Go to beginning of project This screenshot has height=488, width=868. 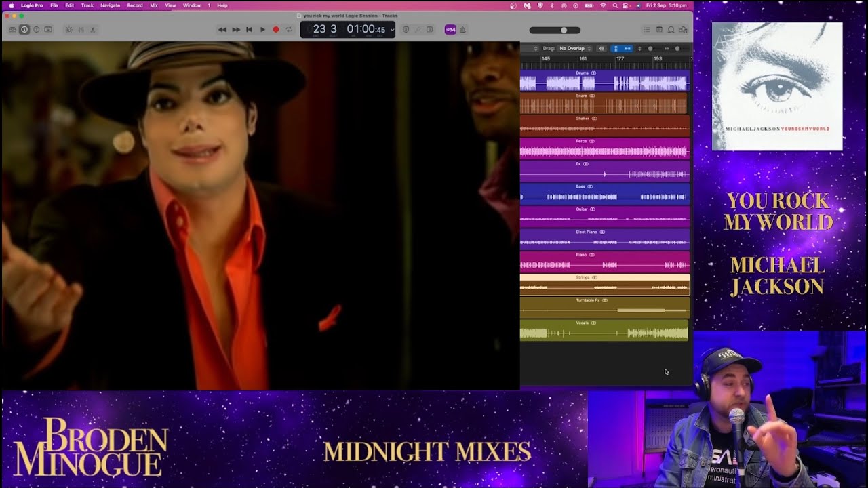249,30
